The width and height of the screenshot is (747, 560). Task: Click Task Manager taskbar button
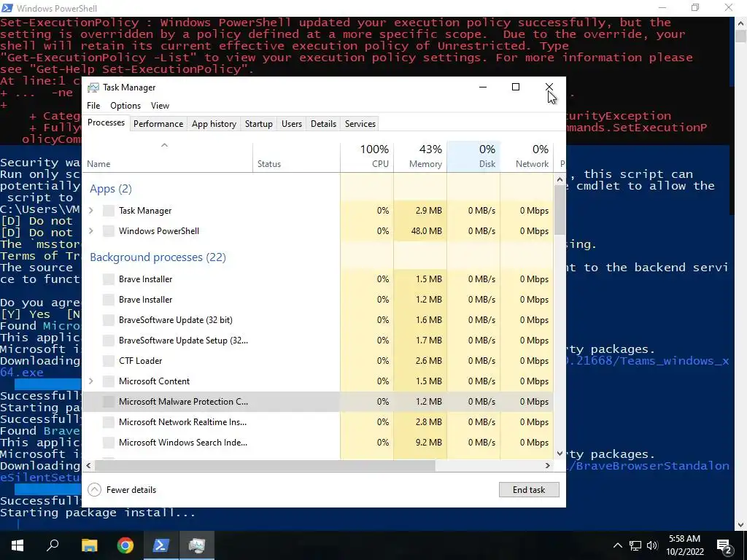tap(197, 545)
